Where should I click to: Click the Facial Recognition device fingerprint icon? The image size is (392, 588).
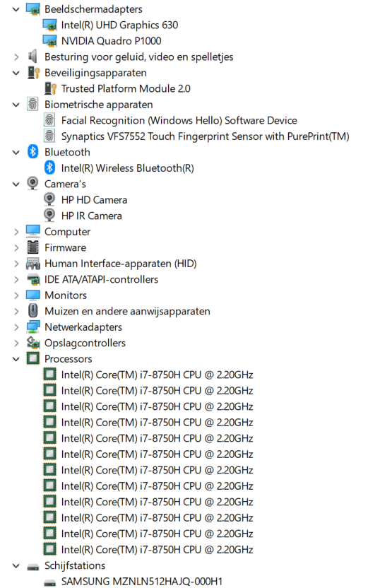(x=49, y=120)
